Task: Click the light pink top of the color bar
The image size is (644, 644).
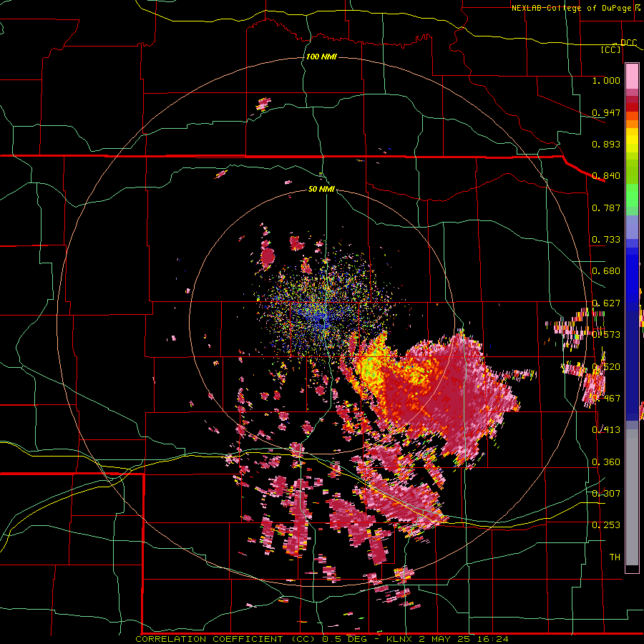Action: click(632, 76)
